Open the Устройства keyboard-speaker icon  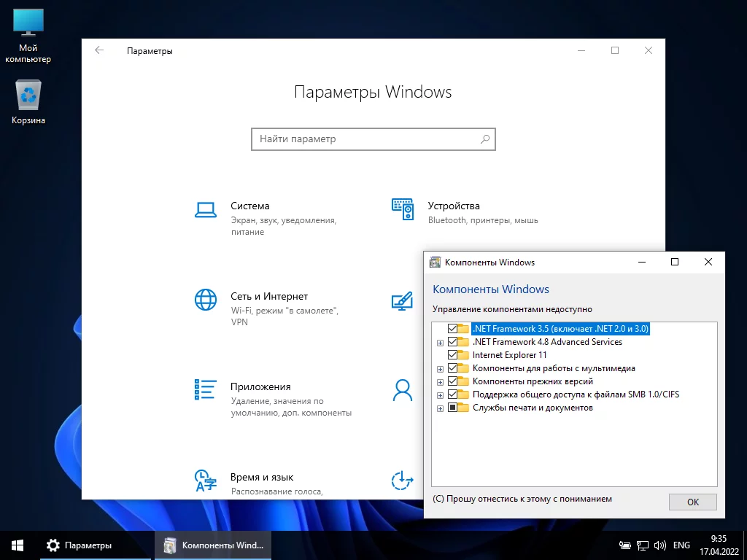403,209
